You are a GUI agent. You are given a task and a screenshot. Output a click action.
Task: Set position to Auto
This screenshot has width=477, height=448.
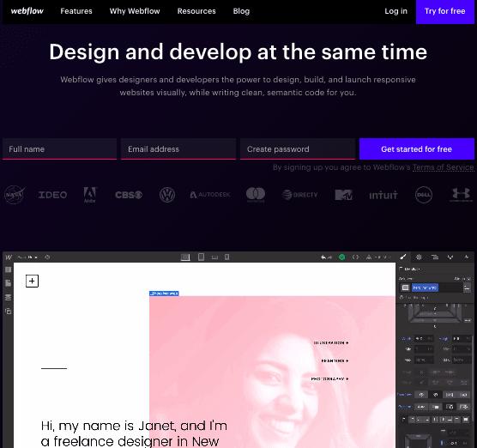tap(421, 407)
